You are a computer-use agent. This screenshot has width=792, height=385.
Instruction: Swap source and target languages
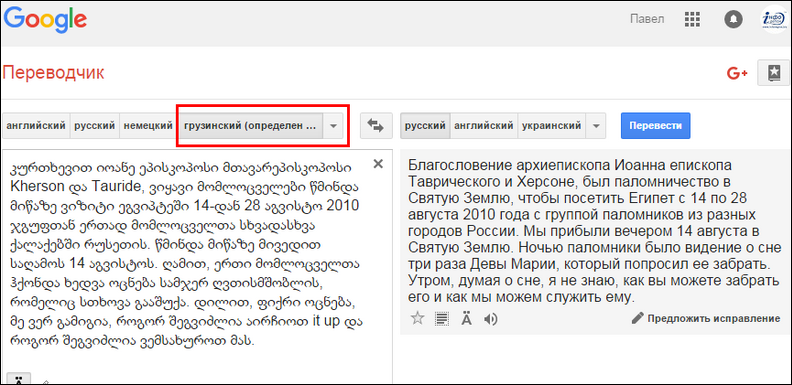pyautogui.click(x=376, y=125)
